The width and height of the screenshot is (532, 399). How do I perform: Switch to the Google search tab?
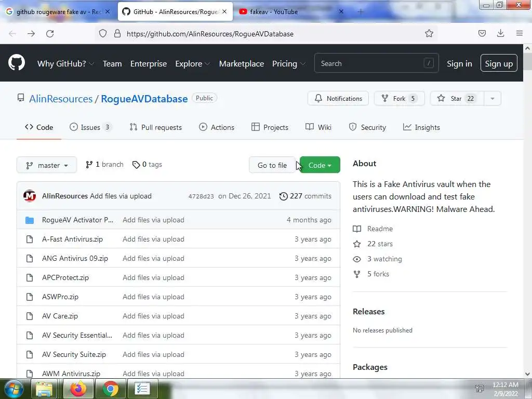coord(58,11)
